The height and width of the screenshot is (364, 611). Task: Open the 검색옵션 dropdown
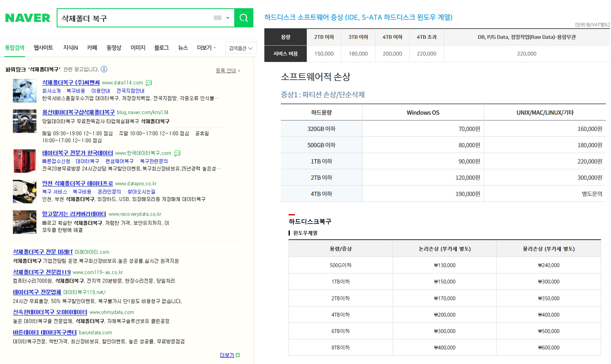click(x=240, y=48)
